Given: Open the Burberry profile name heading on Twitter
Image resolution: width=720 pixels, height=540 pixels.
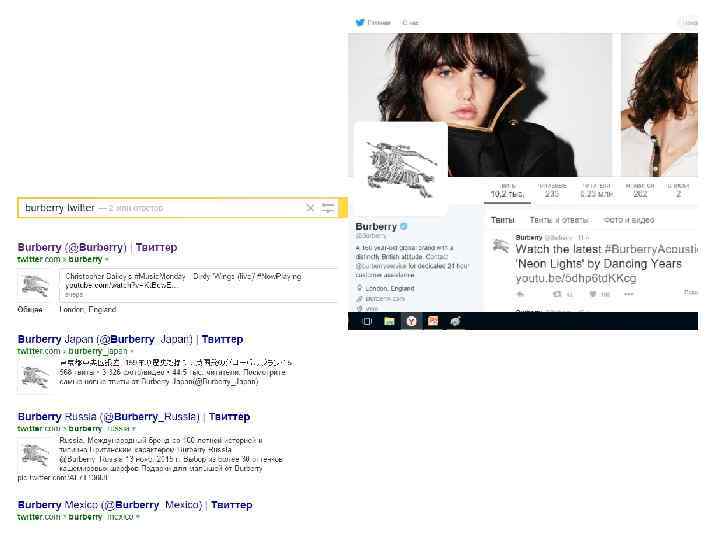Looking at the screenshot, I should click(x=376, y=226).
